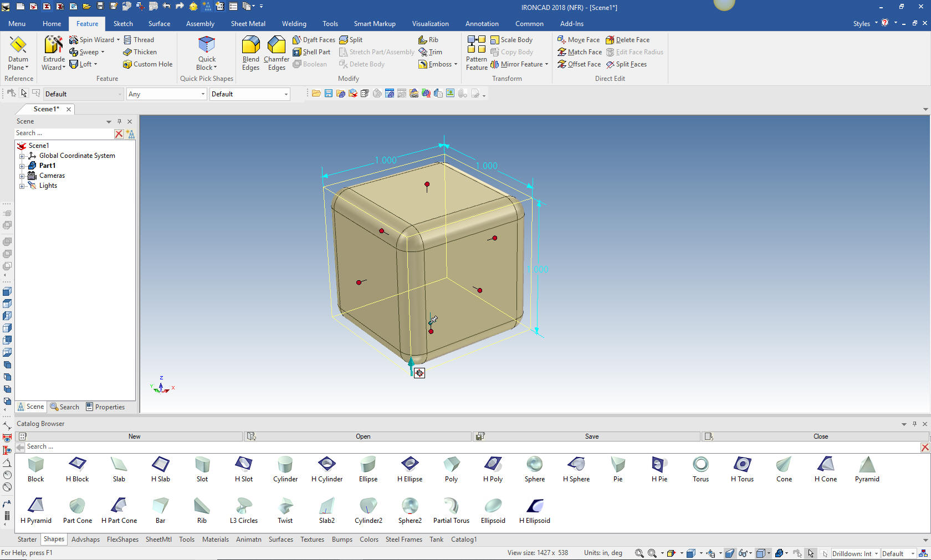Screen dimensions: 931x560
Task: Select the Cylinder shape in catalog
Action: 285,469
